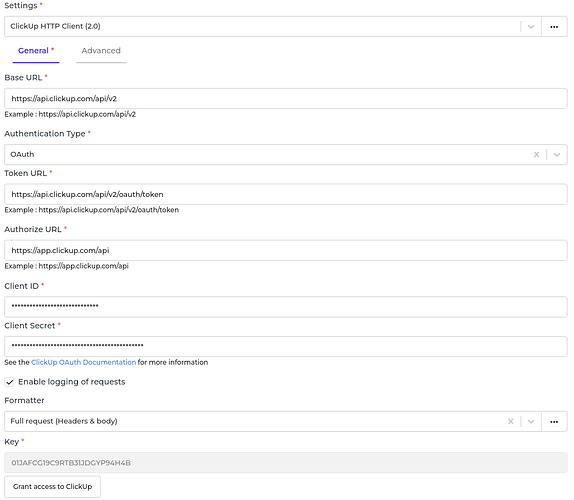Click the Authorize URL input field
The width and height of the screenshot is (574, 500).
point(286,250)
